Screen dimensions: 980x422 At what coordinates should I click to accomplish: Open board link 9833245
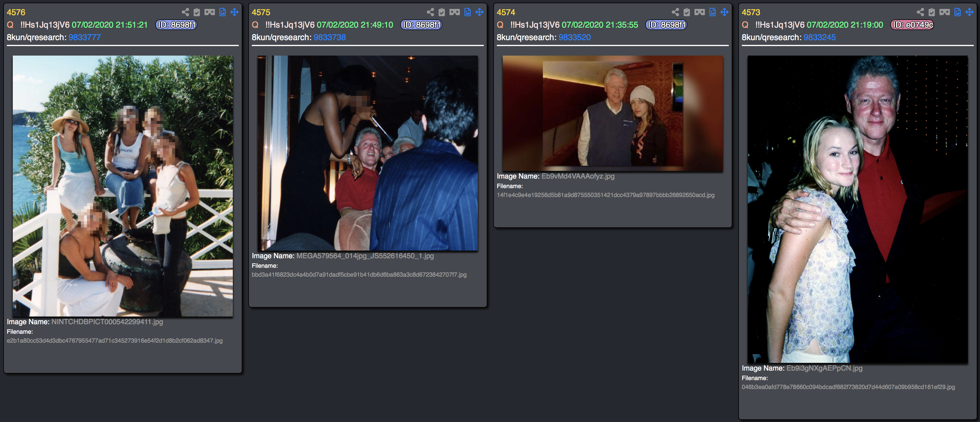(x=819, y=37)
